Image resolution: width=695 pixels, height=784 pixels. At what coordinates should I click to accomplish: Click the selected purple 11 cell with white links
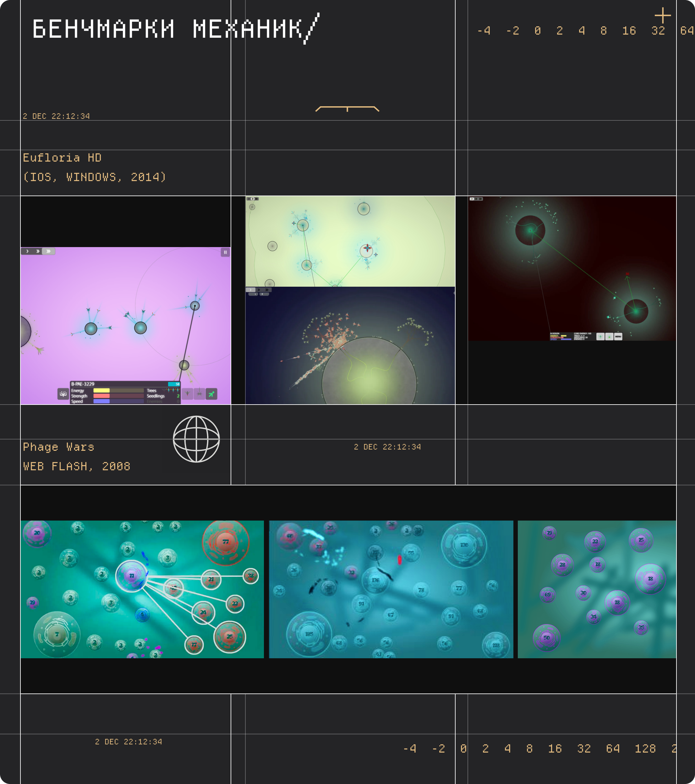(131, 576)
